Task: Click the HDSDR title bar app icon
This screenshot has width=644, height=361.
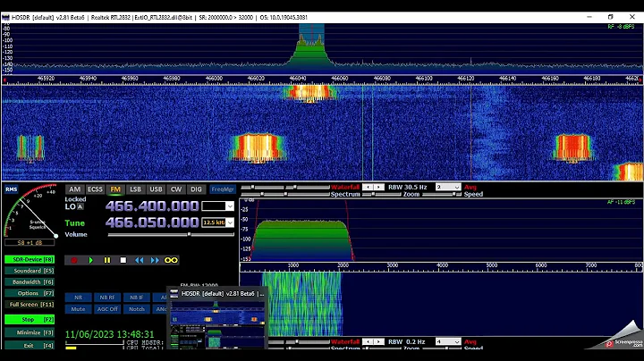Action: pos(5,17)
